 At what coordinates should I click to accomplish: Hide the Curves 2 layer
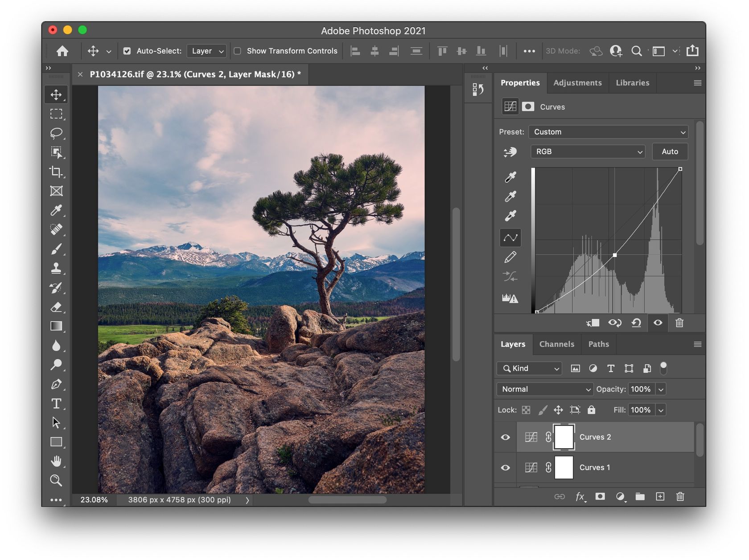(505, 437)
